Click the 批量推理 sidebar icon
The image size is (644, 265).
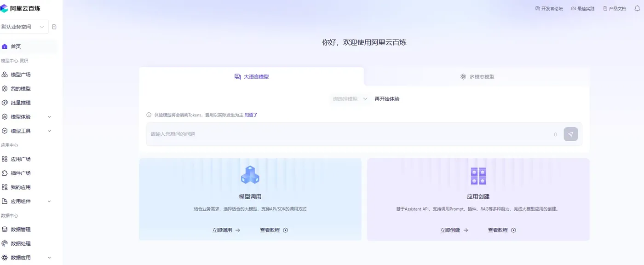5,103
